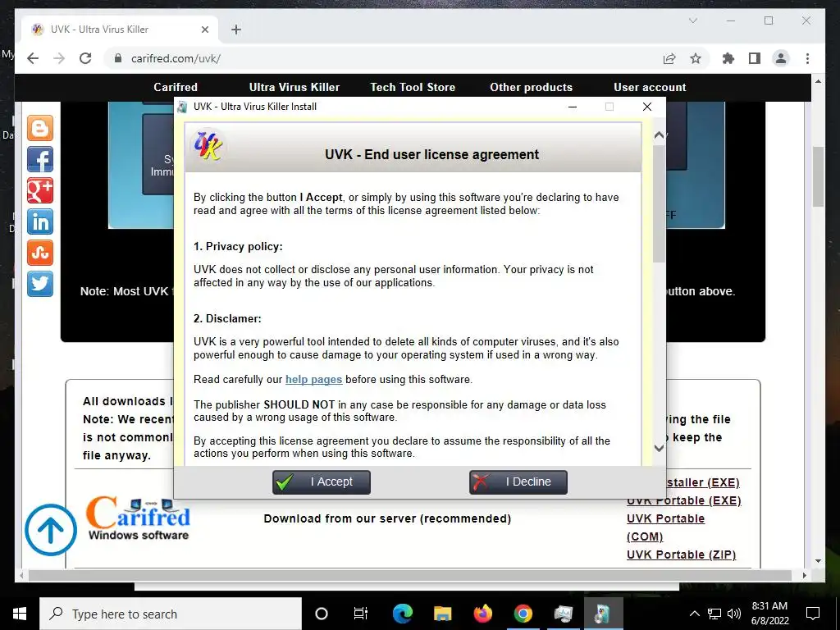Viewport: 840px width, 630px height.
Task: Minimize the UVK Install dialog
Action: click(572, 107)
